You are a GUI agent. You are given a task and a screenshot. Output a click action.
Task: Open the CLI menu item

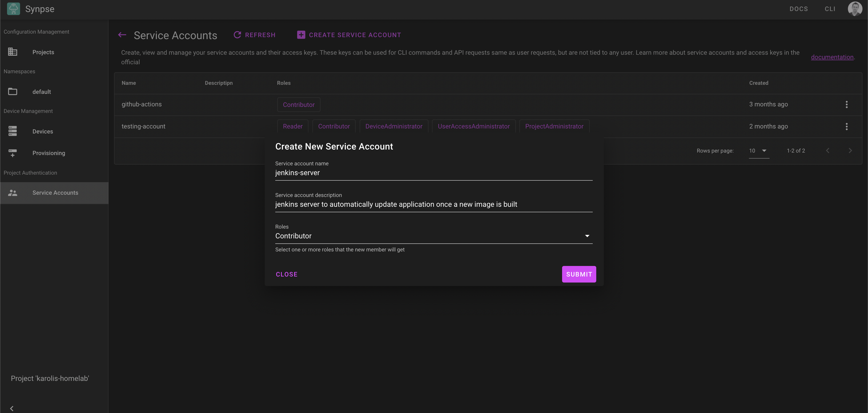(x=830, y=9)
